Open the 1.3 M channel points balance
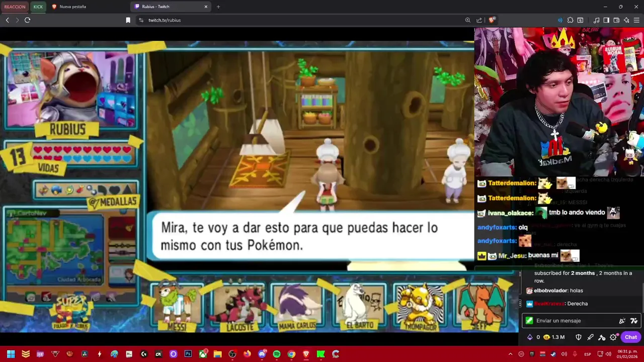The image size is (644, 362). tap(554, 337)
